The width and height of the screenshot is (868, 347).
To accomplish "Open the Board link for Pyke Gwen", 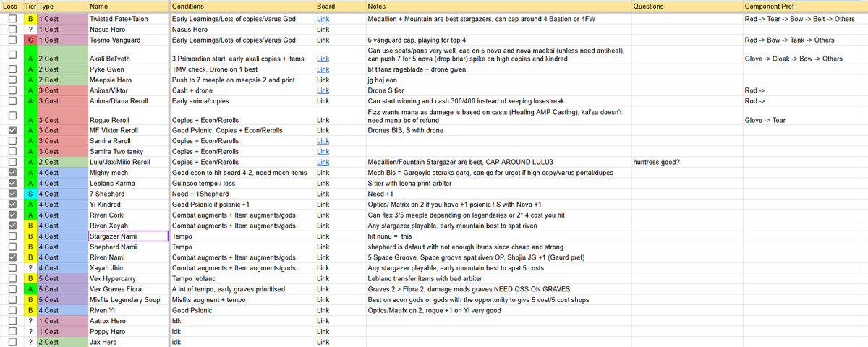I will (x=323, y=69).
